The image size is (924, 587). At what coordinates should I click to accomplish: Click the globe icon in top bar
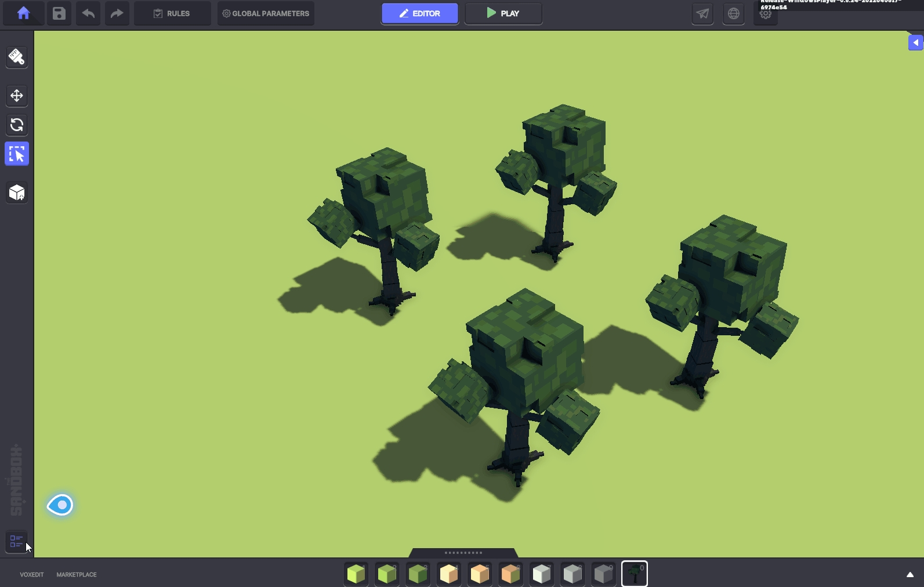(734, 13)
